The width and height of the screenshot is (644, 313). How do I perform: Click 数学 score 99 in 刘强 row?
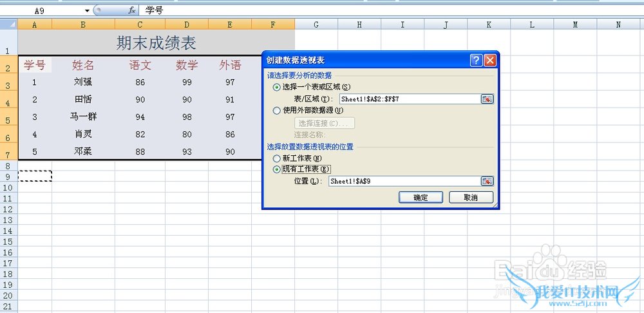coord(187,82)
